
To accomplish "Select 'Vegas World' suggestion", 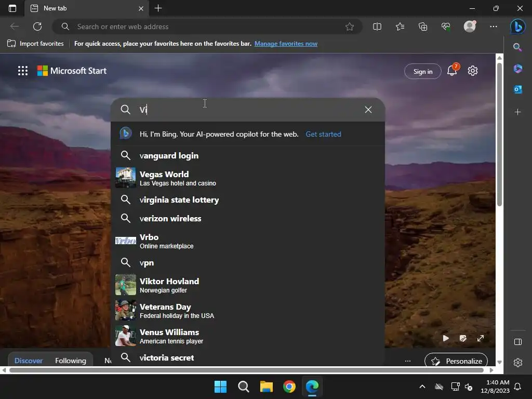I will point(248,178).
